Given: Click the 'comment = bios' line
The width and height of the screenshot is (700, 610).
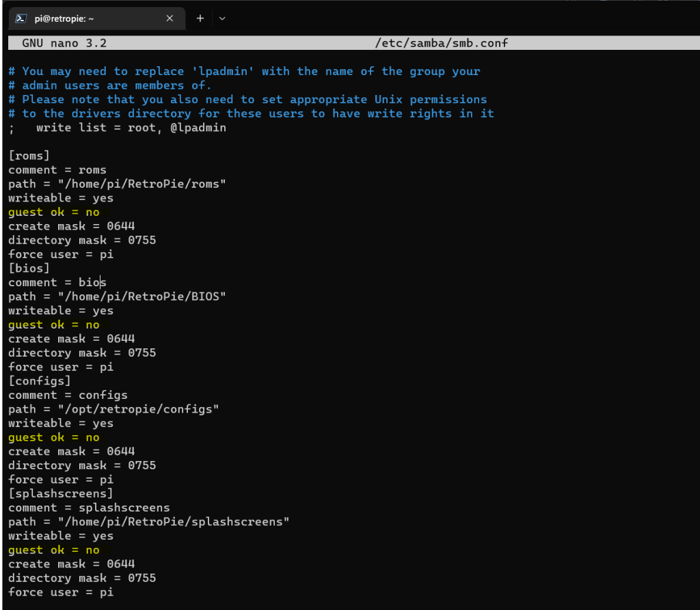Looking at the screenshot, I should click(57, 283).
